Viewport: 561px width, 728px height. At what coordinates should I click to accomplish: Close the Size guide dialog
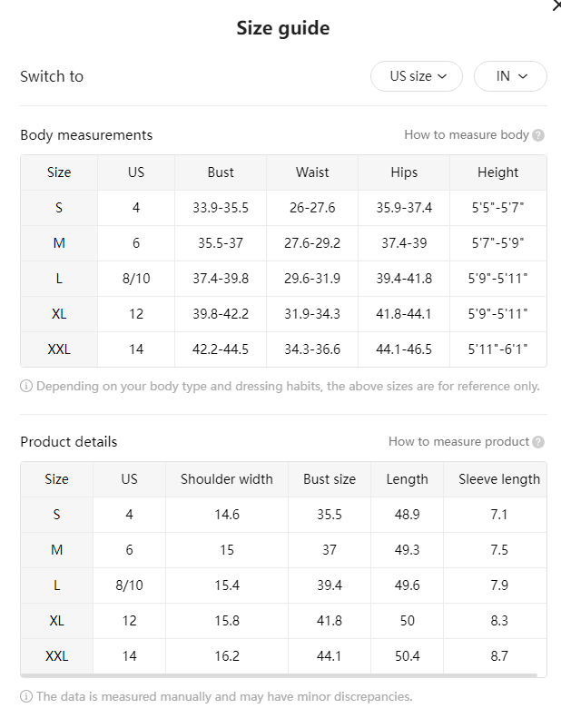coord(556,5)
